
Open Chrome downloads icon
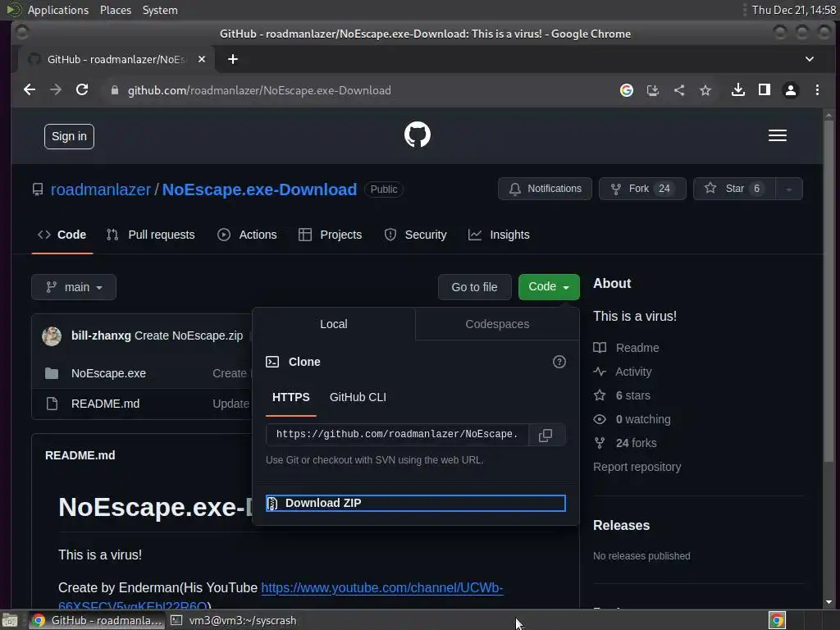tap(738, 90)
